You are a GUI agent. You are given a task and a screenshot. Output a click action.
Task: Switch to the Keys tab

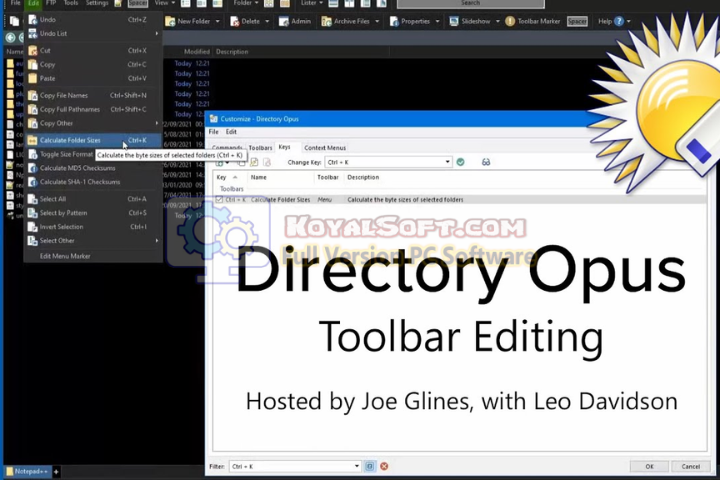[x=284, y=147]
